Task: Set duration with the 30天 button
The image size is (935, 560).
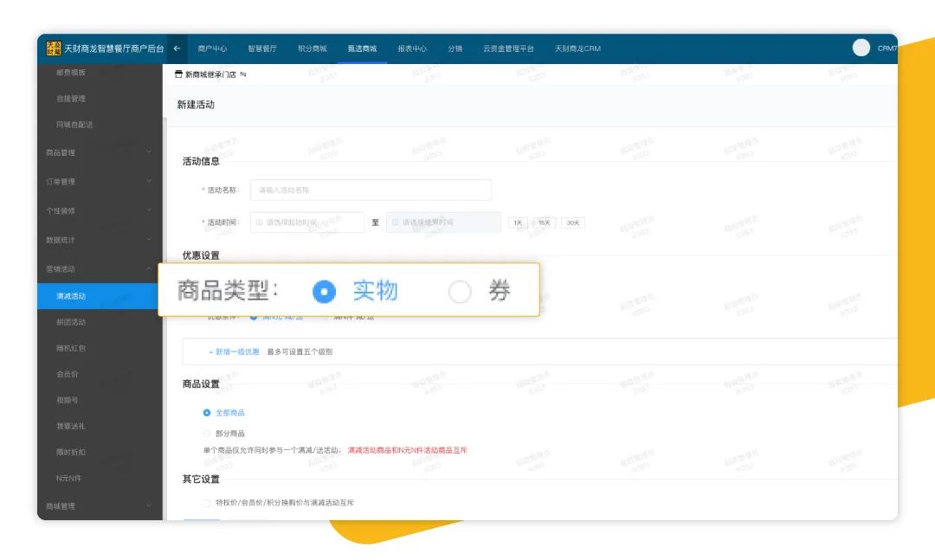Action: coord(572,222)
